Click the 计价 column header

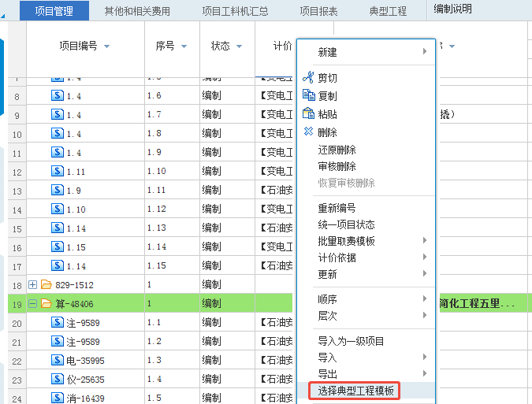point(282,46)
